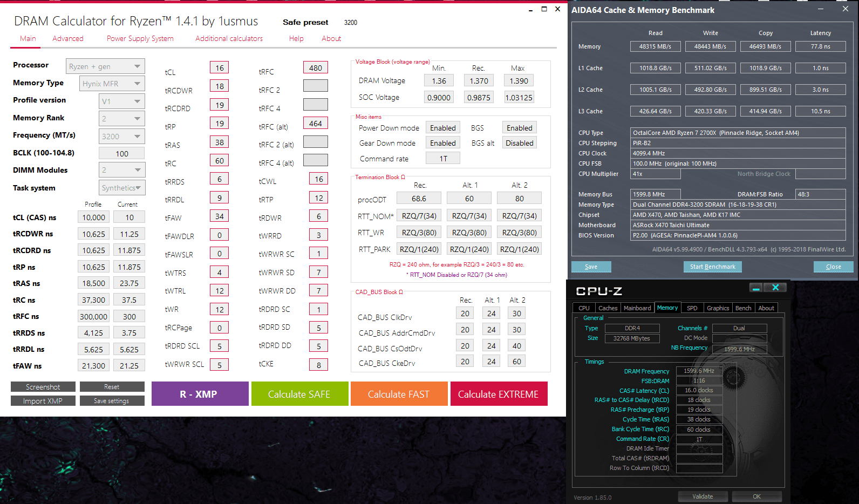Click the empty tRFC 2 field

click(316, 86)
